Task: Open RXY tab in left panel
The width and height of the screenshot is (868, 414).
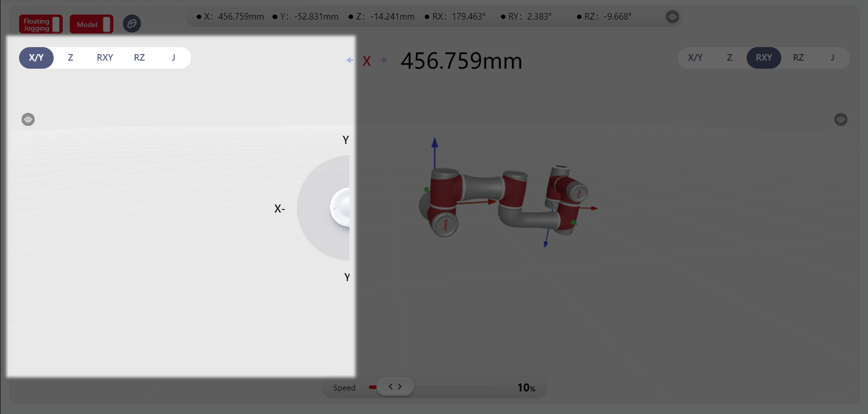Action: tap(105, 58)
